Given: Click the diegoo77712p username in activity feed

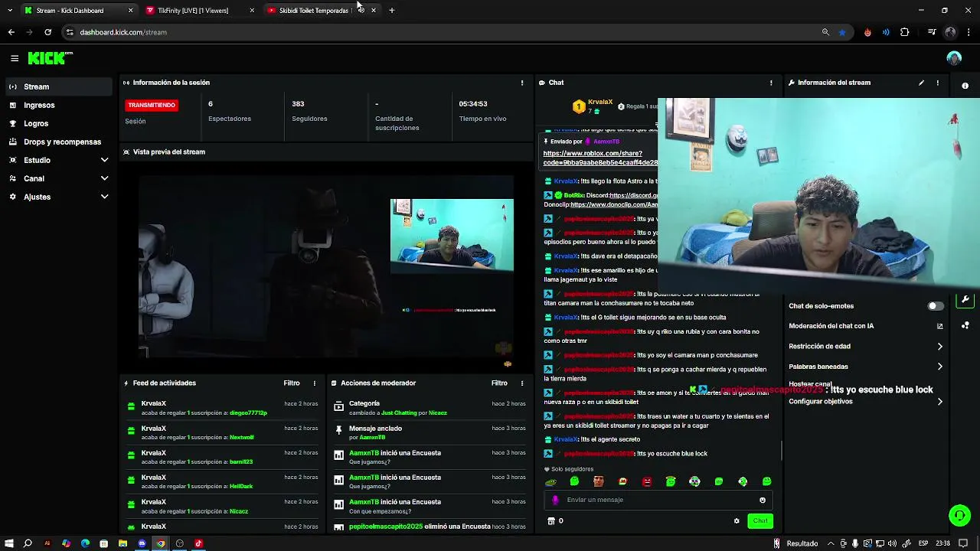Looking at the screenshot, I should [x=248, y=412].
